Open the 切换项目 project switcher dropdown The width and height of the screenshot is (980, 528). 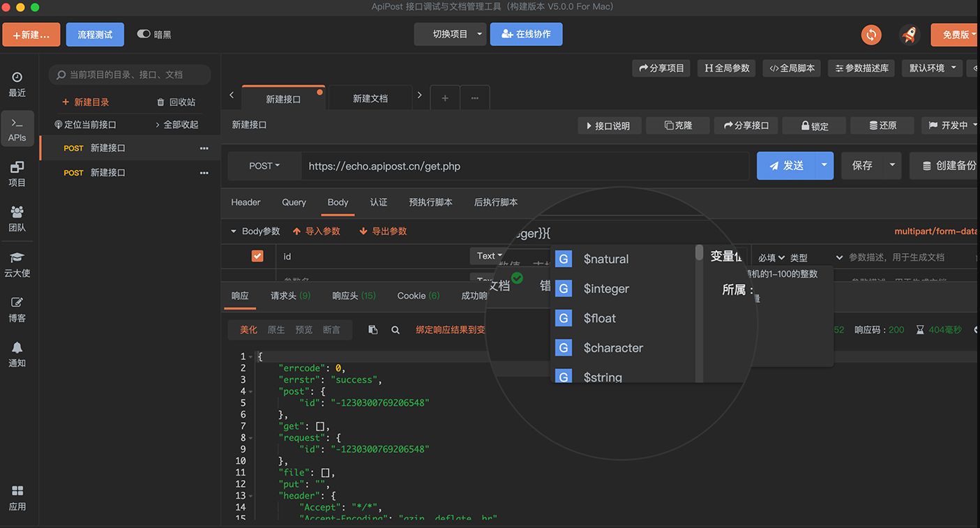450,33
